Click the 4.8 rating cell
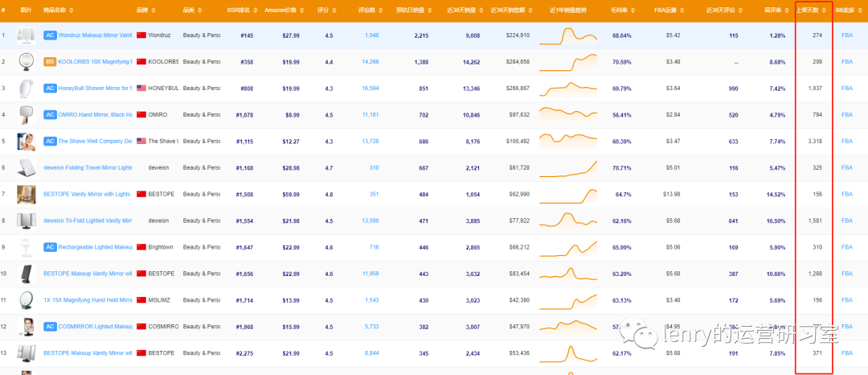Screen dimensions: 868x375 (329, 195)
